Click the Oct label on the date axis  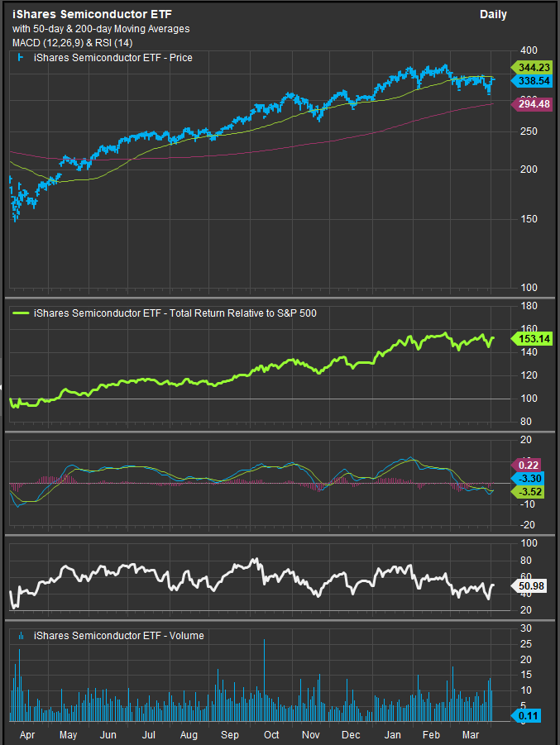[x=270, y=734]
